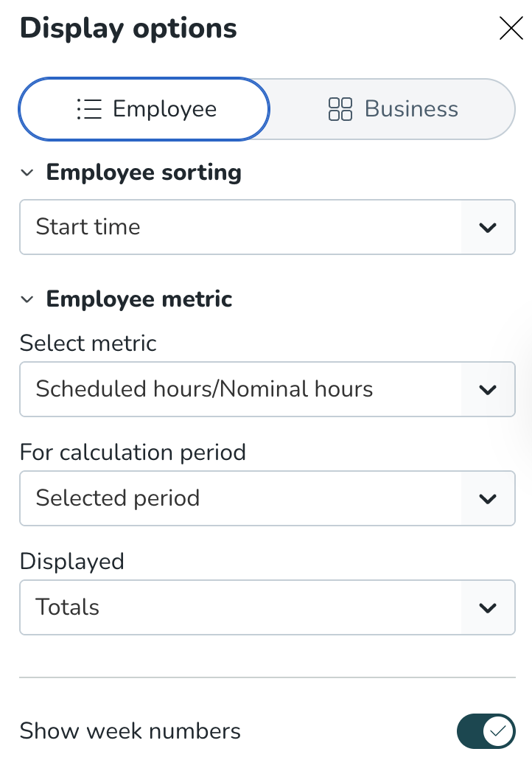The height and width of the screenshot is (774, 532).
Task: Collapse the Employee metric section chevron
Action: click(27, 299)
